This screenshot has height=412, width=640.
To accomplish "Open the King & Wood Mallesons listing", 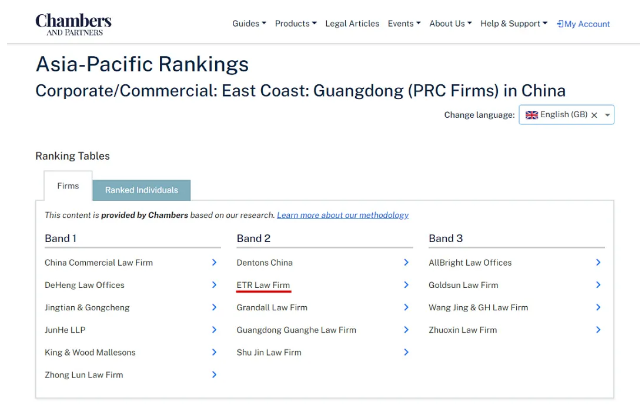I will 90,352.
